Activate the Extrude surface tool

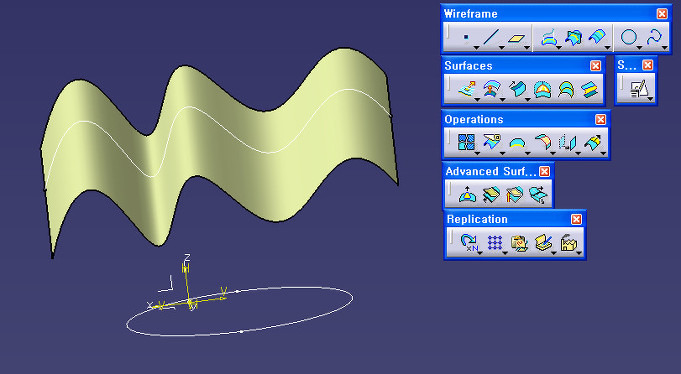467,89
